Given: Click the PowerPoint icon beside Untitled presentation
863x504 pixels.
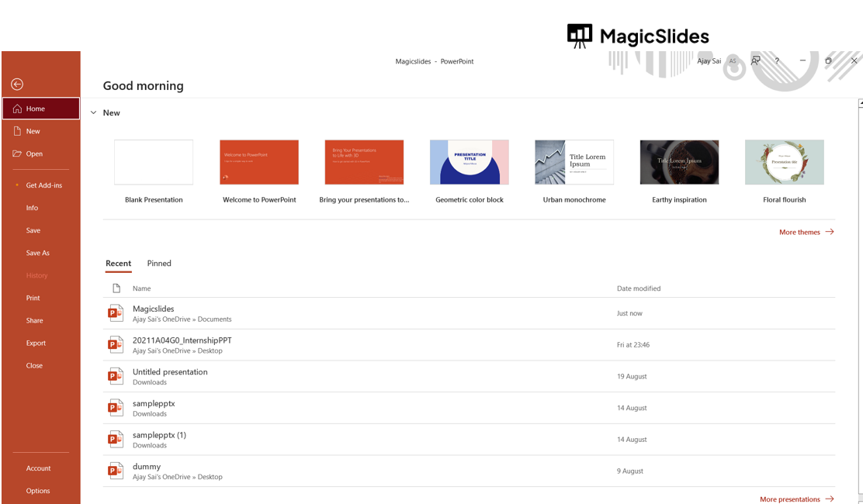Looking at the screenshot, I should 115,377.
